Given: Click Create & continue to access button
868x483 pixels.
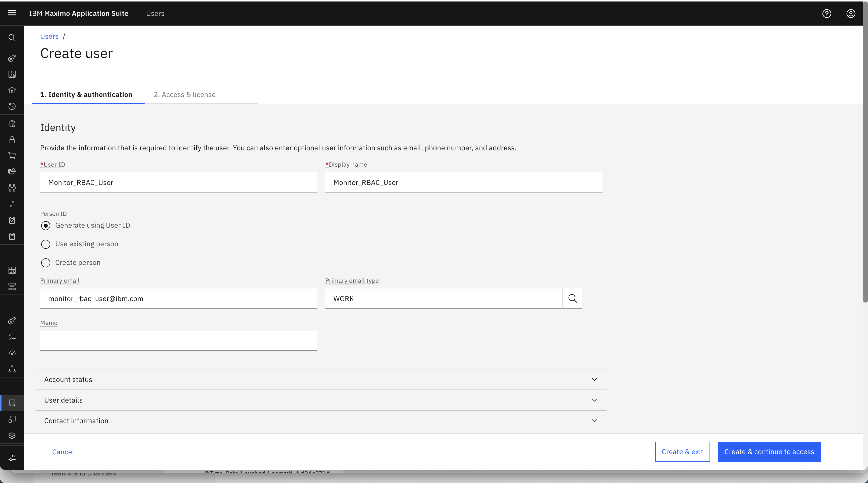Looking at the screenshot, I should pyautogui.click(x=769, y=452).
